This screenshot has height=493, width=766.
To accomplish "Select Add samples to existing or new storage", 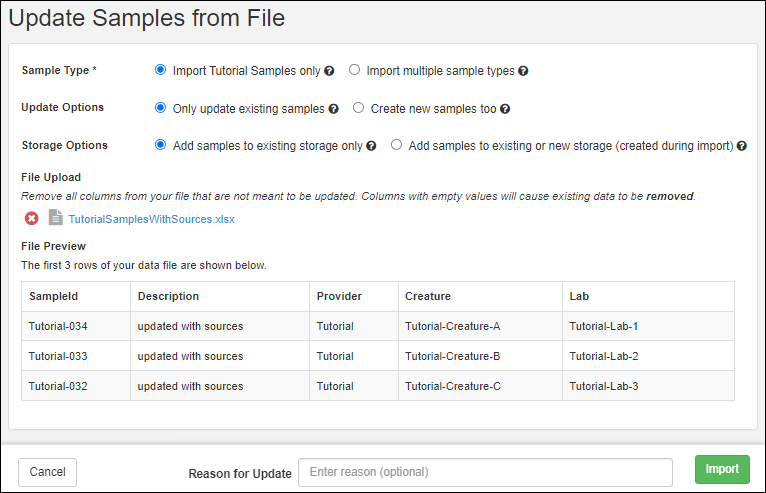I will point(396,145).
